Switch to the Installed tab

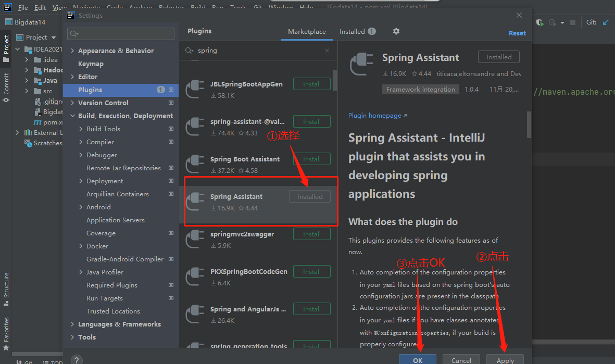pyautogui.click(x=357, y=32)
